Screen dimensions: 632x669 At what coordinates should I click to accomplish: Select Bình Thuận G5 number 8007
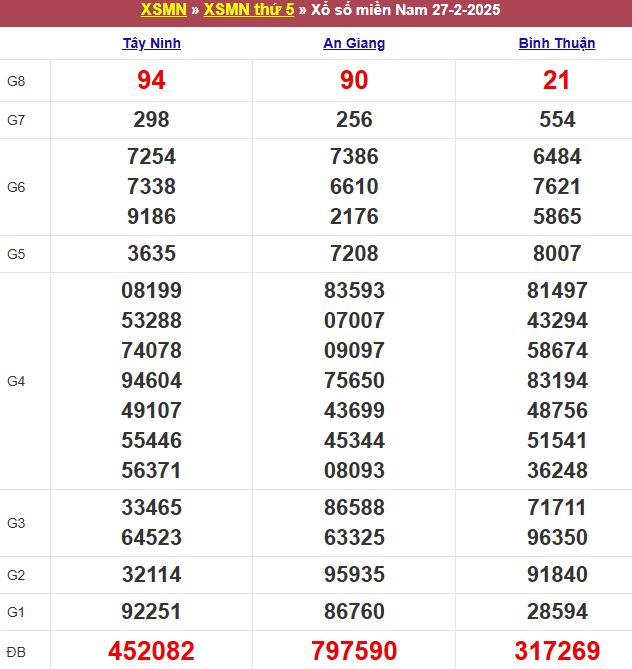coord(557,253)
